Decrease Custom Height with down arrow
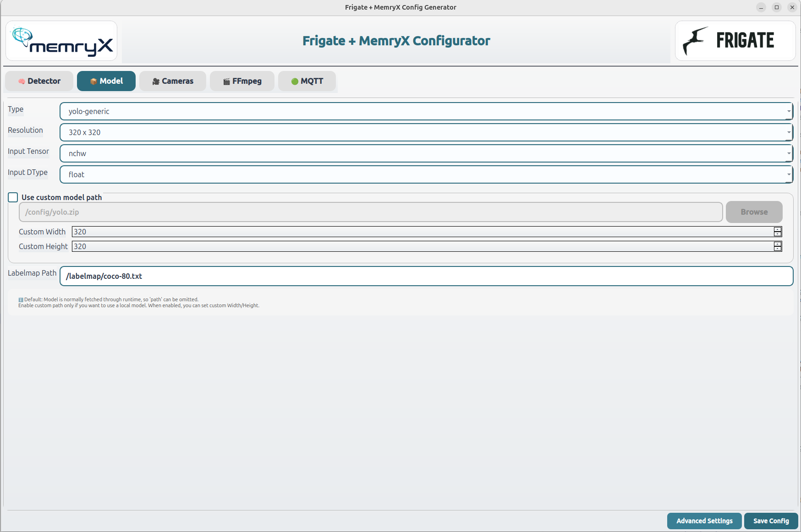This screenshot has width=801, height=532. tap(778, 249)
